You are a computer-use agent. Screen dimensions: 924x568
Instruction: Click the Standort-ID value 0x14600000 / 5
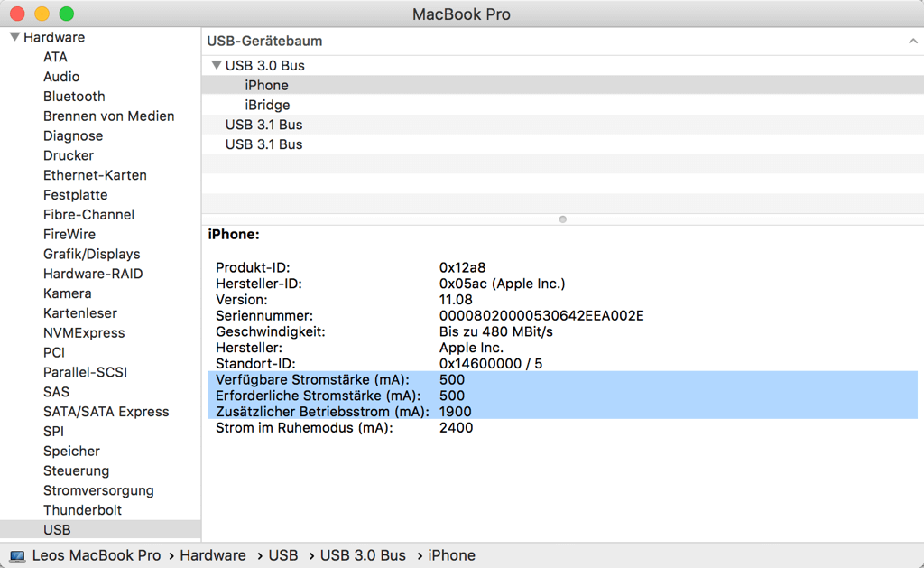pos(491,363)
